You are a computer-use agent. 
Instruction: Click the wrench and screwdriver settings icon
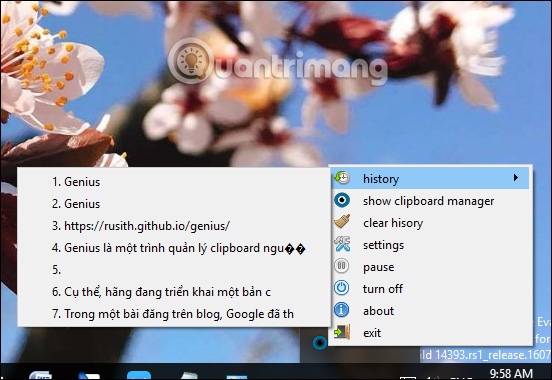click(x=342, y=244)
